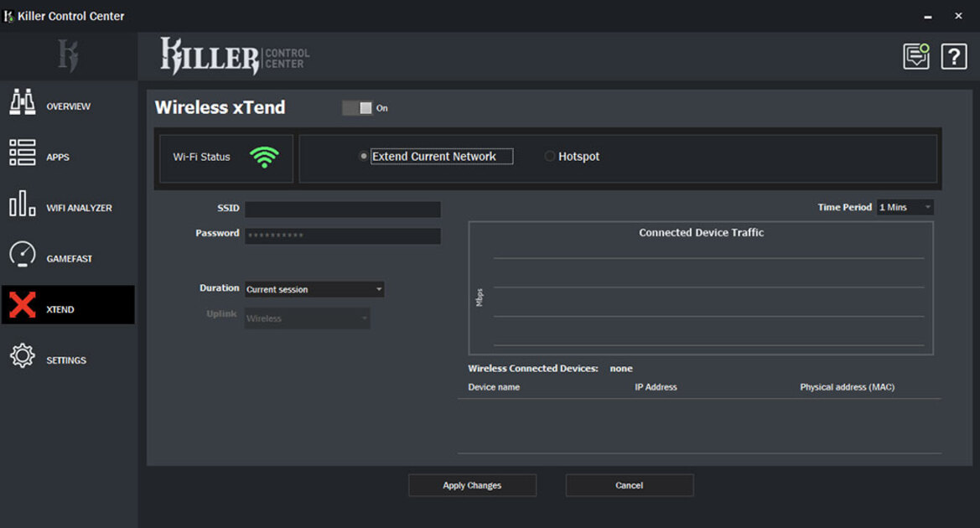Click the Cancel button
980x528 pixels.
pos(630,485)
